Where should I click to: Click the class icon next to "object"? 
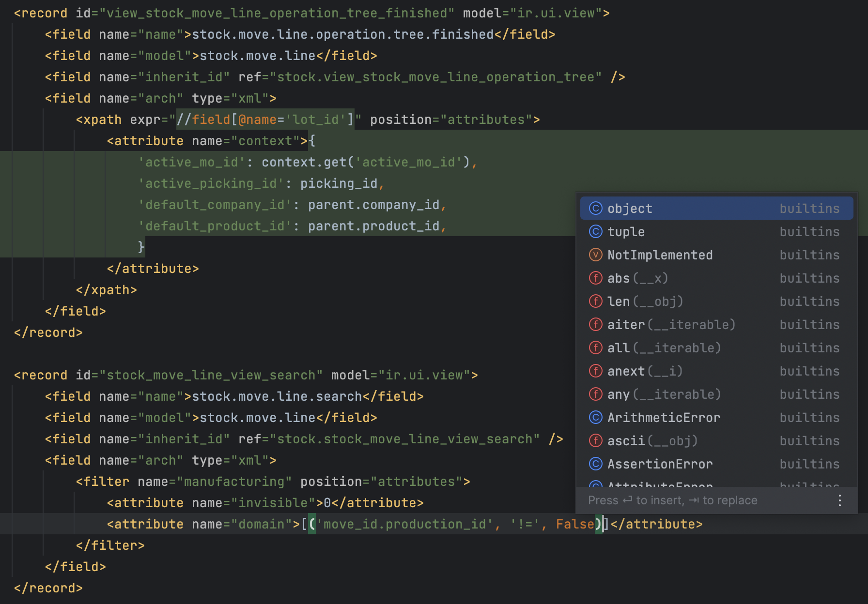595,208
